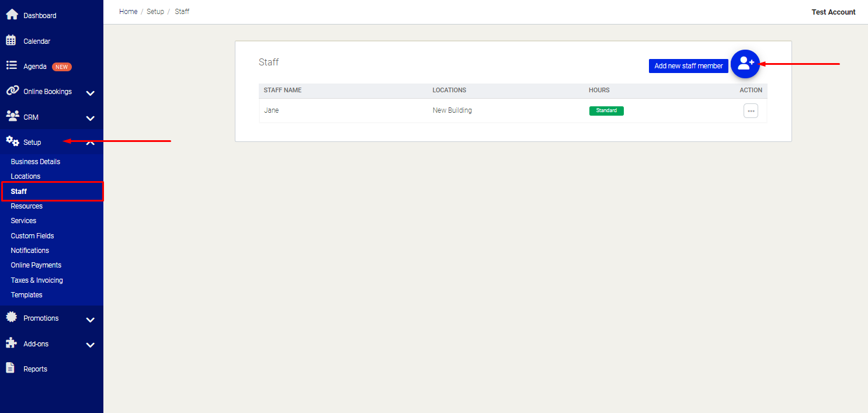This screenshot has width=868, height=413.
Task: Expand the CRM menu chevron
Action: tap(91, 119)
